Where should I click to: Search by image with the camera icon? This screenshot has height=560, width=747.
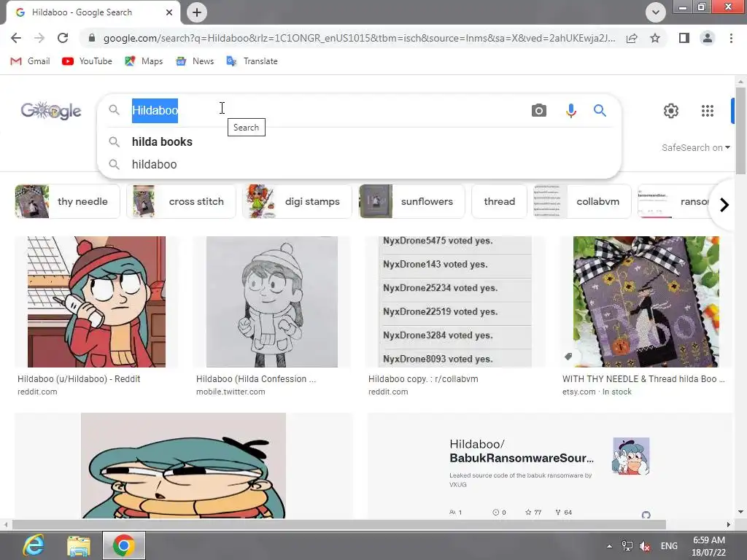[539, 111]
